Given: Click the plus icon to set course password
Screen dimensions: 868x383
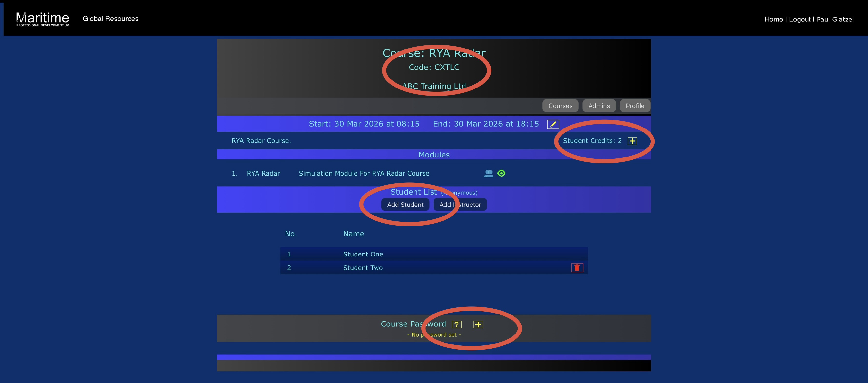Looking at the screenshot, I should (478, 324).
